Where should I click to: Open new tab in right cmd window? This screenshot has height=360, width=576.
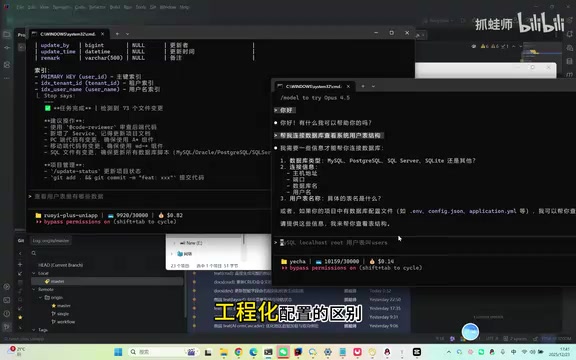[363, 86]
